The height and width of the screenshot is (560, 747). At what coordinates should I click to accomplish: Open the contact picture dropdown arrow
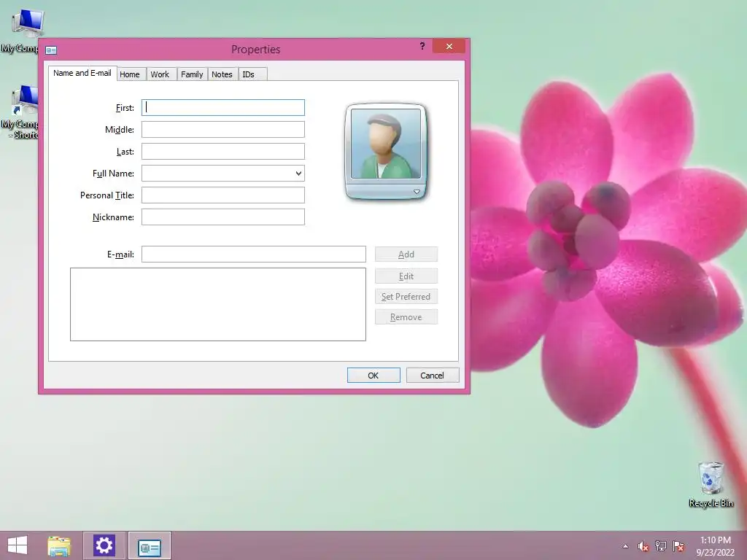(x=417, y=192)
